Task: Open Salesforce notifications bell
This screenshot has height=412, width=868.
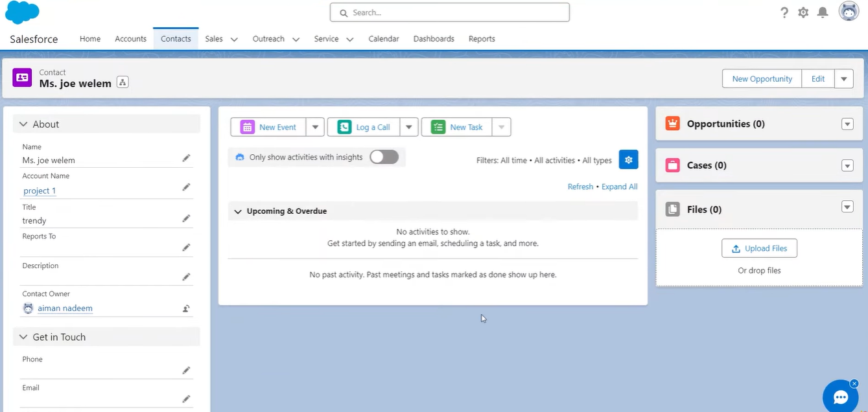Action: pyautogui.click(x=823, y=12)
